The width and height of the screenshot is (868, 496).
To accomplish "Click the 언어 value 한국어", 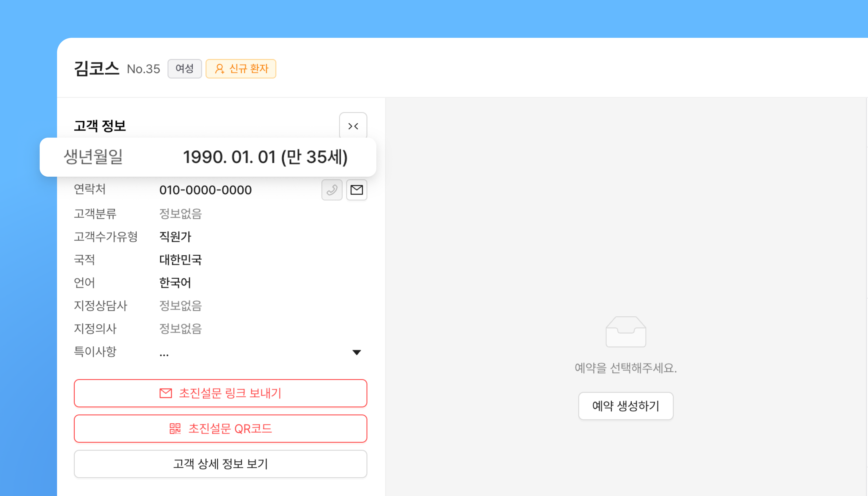I will (x=175, y=282).
